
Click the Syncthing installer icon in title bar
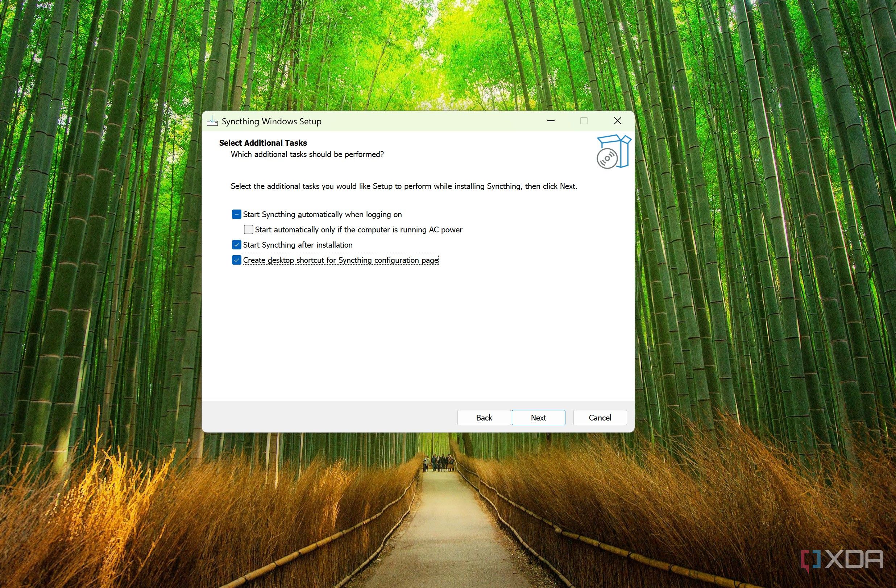tap(212, 121)
